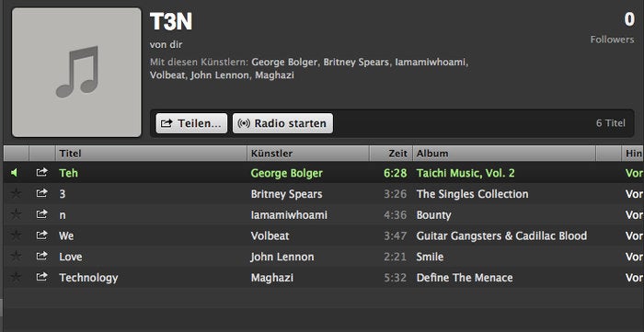Open album Smile
This screenshot has width=644, height=332.
click(430, 257)
